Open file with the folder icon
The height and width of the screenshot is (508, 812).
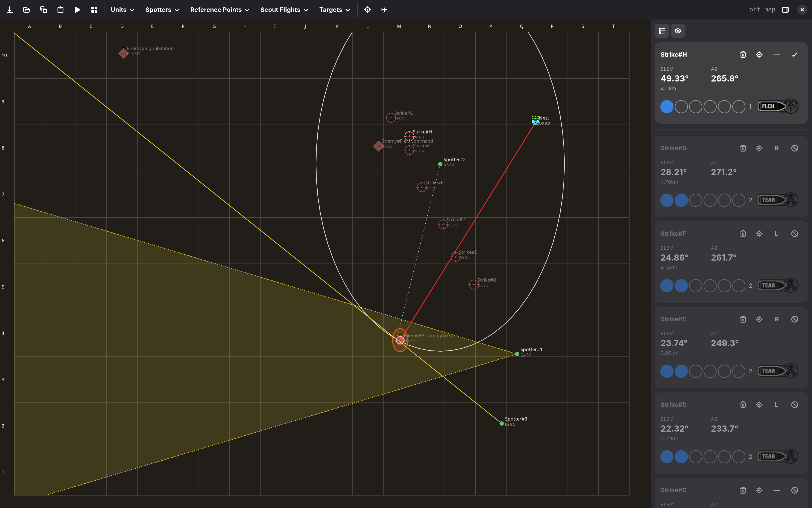click(26, 10)
